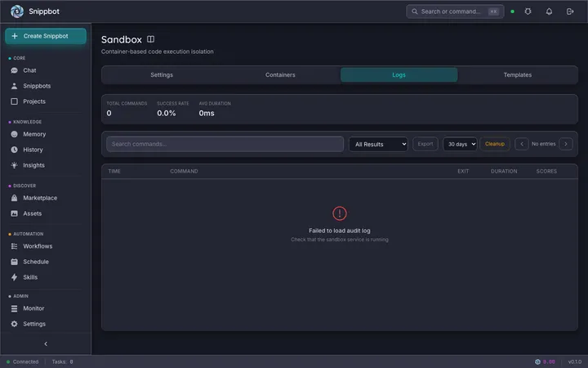Collapse the sidebar with the chevron
Viewport: 588px width, 368px height.
click(46, 343)
